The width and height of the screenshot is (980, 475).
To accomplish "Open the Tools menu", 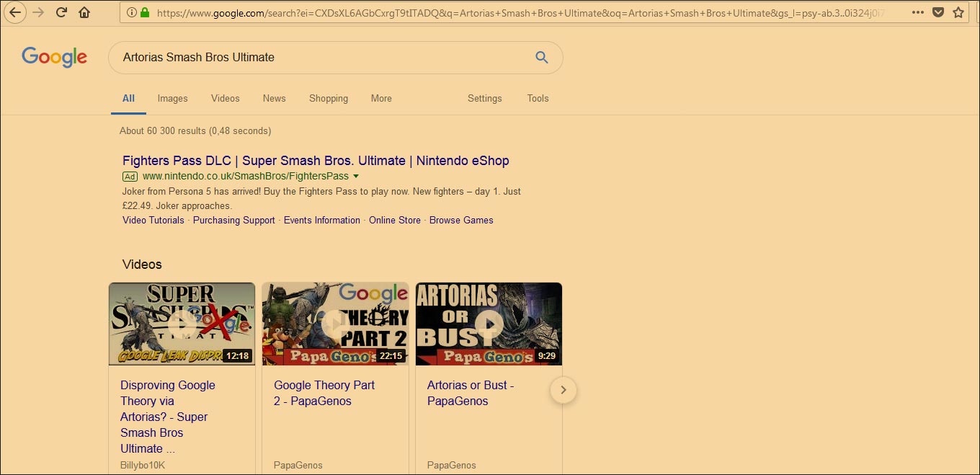I will 538,98.
